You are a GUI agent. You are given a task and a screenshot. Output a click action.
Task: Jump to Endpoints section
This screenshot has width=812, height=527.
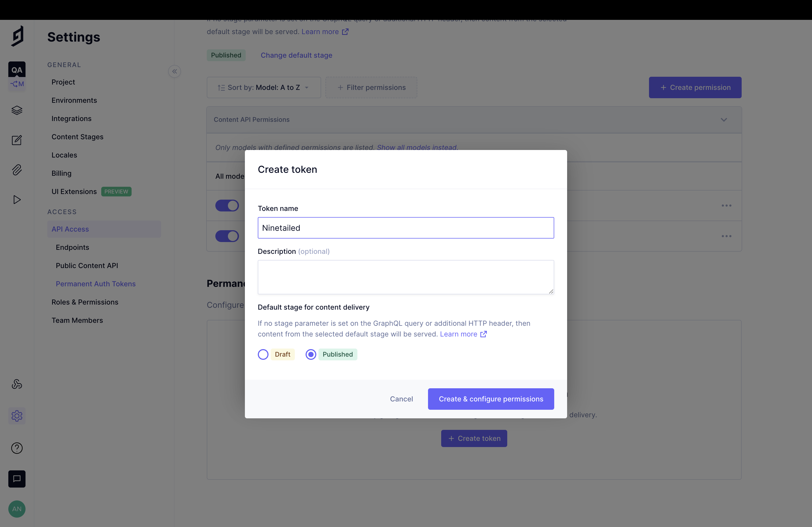pos(72,247)
